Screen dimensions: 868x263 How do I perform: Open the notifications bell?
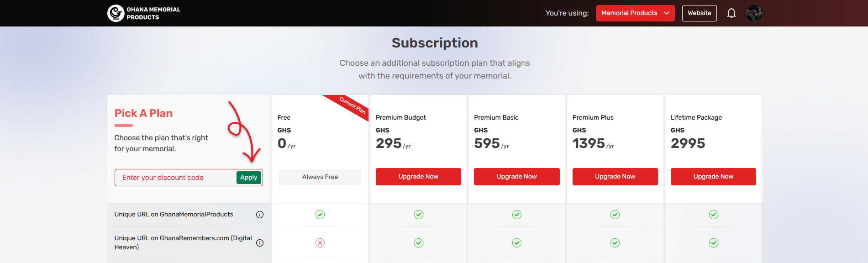(731, 13)
